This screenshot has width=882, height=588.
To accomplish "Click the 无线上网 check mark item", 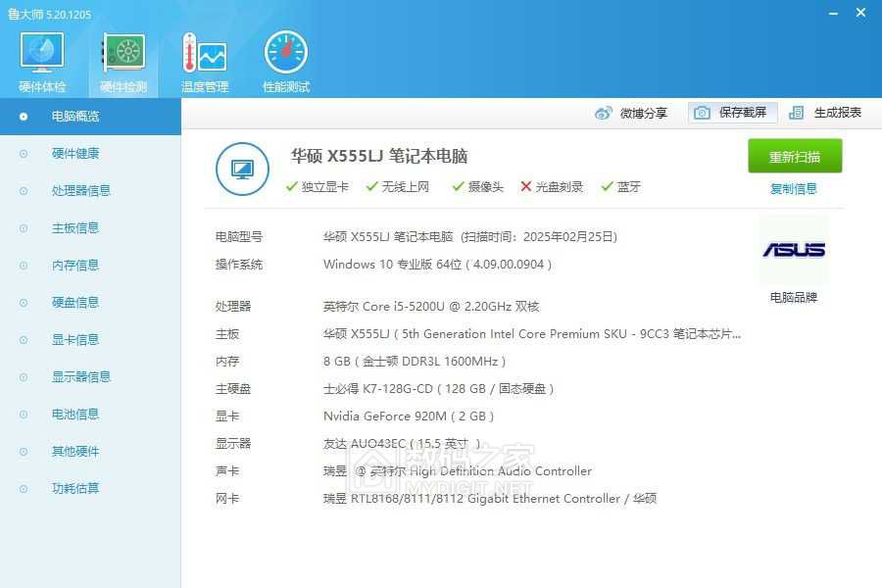I will point(398,187).
